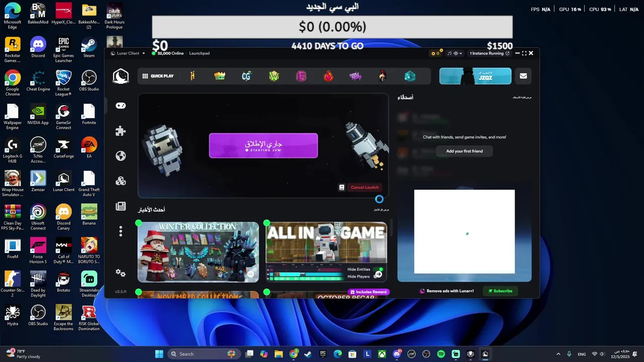
Task: Open File Explorer from the taskbar
Action: pos(279,354)
